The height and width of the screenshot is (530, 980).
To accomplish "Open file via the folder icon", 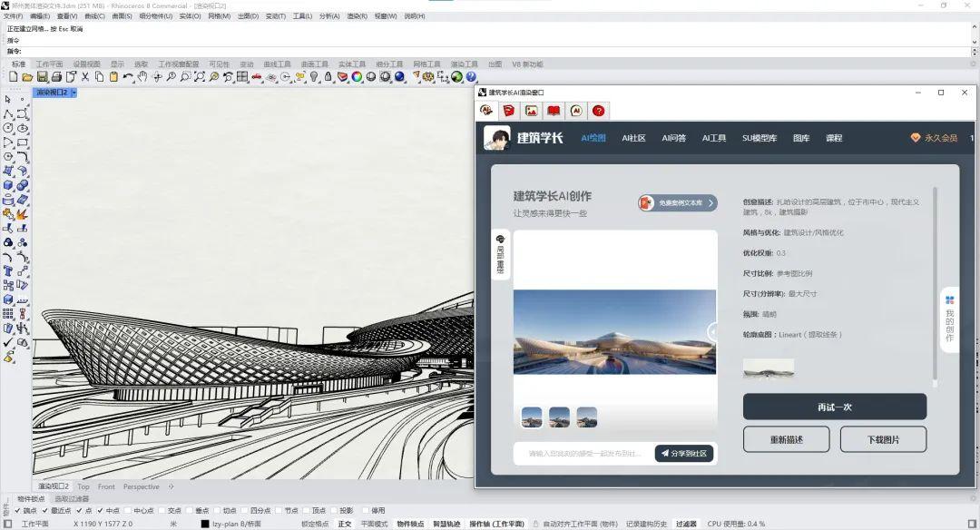I will [x=27, y=77].
